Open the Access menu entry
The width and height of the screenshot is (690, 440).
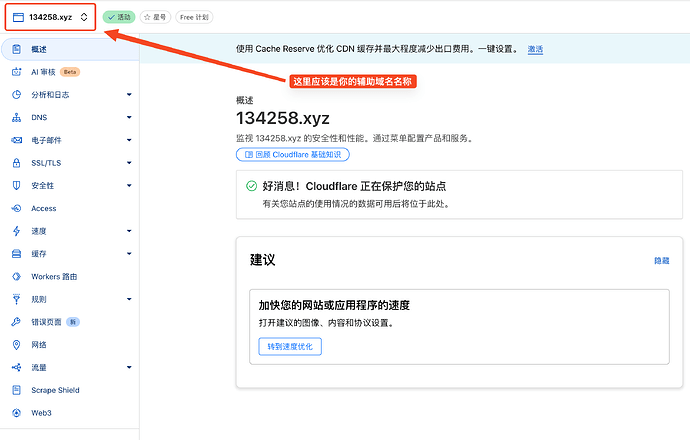click(x=70, y=209)
